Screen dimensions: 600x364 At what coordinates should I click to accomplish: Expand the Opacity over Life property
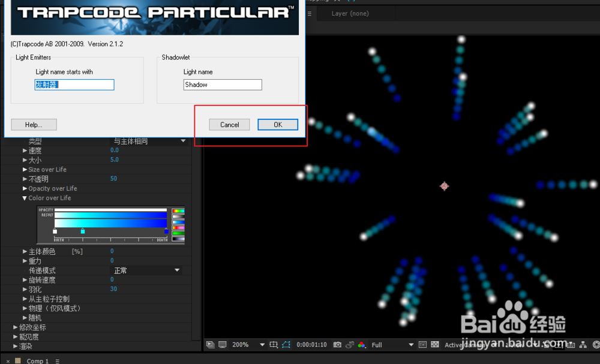[x=25, y=188]
